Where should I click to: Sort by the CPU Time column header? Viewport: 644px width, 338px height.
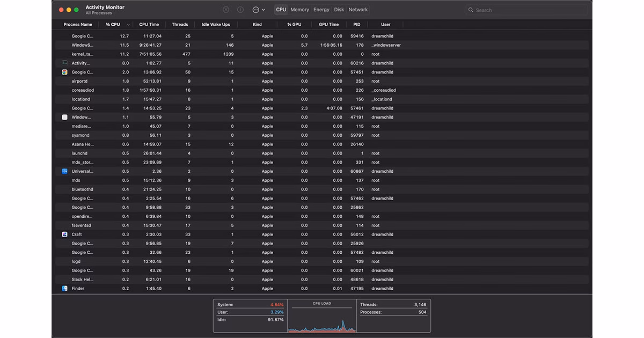pyautogui.click(x=149, y=25)
